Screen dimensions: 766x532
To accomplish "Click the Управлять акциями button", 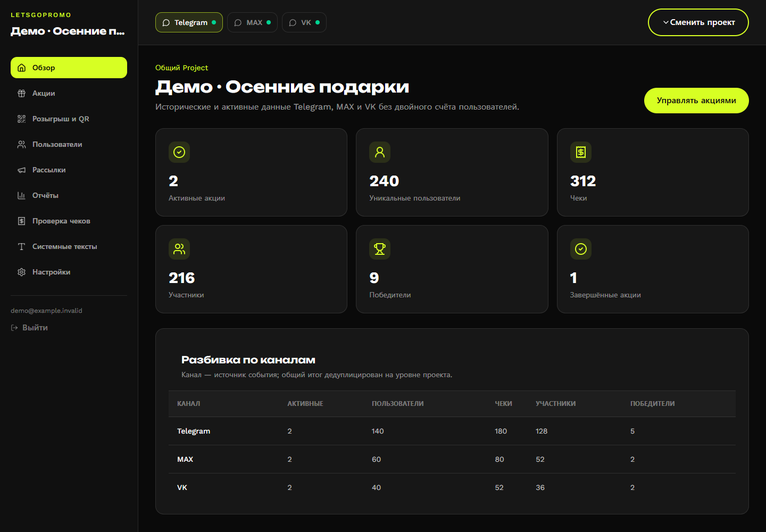I will (x=696, y=101).
